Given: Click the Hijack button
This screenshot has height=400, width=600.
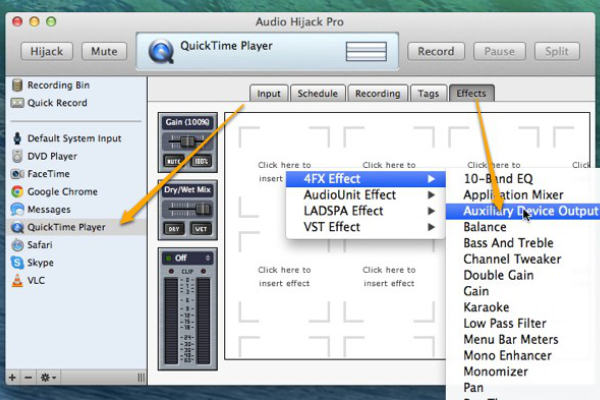Looking at the screenshot, I should click(47, 51).
